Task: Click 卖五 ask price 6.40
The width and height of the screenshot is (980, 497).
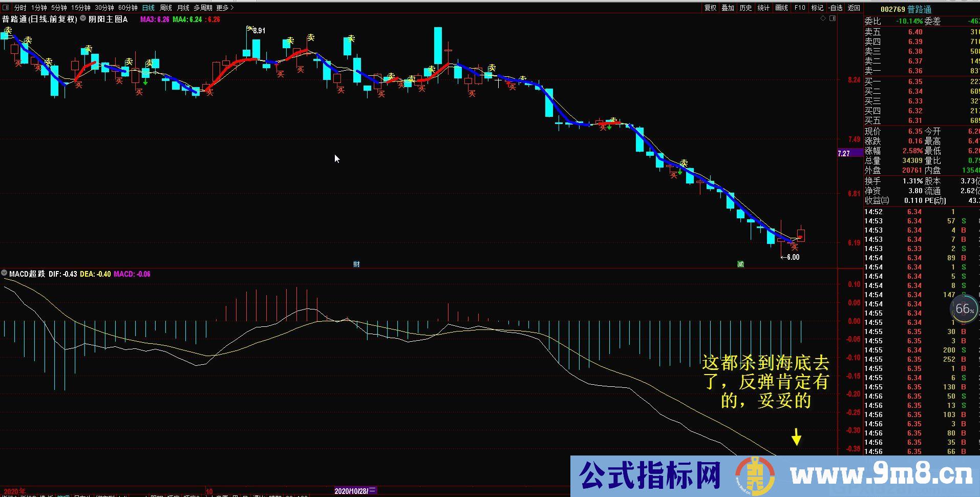Action: [x=915, y=32]
